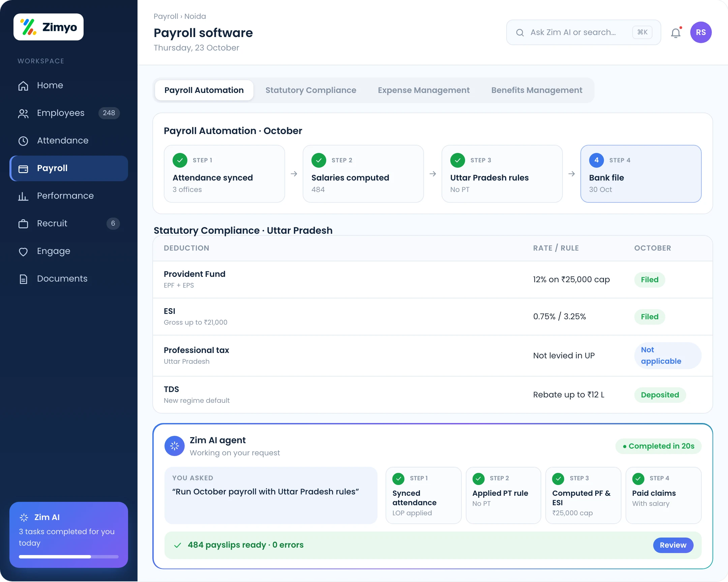Open Attendance clock icon
Viewport: 728px width, 582px height.
[x=23, y=141]
